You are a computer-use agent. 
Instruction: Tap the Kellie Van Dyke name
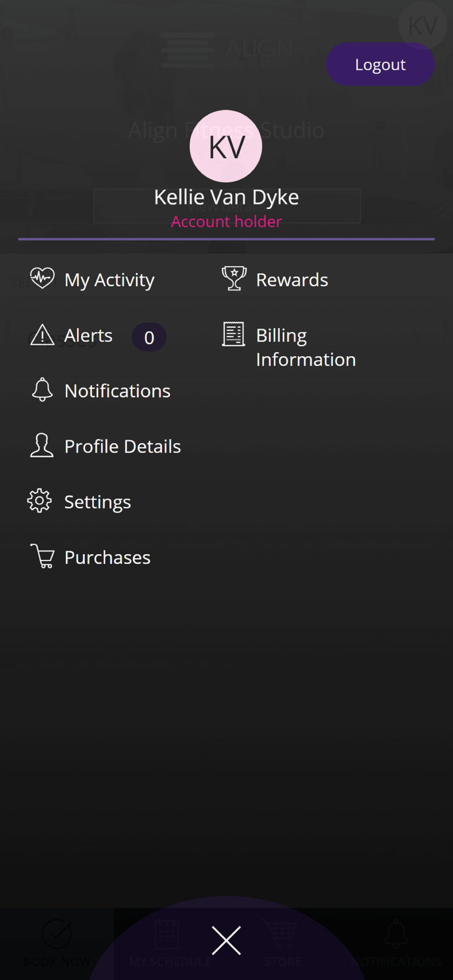tap(226, 197)
